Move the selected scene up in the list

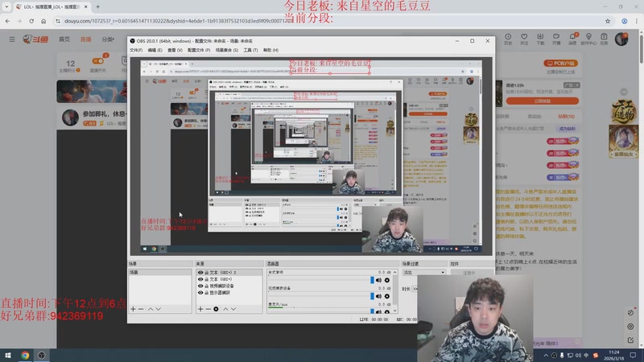151,309
